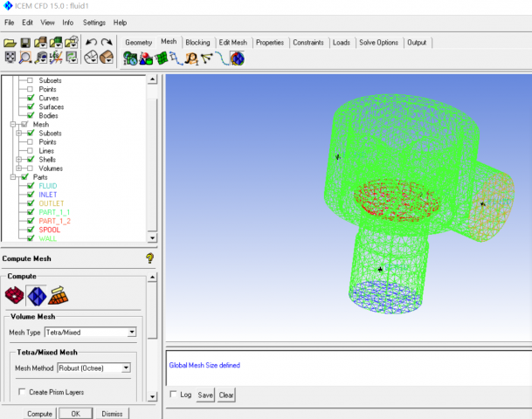Uncheck the INLET part visibility
Image resolution: width=532 pixels, height=419 pixels.
tap(31, 195)
